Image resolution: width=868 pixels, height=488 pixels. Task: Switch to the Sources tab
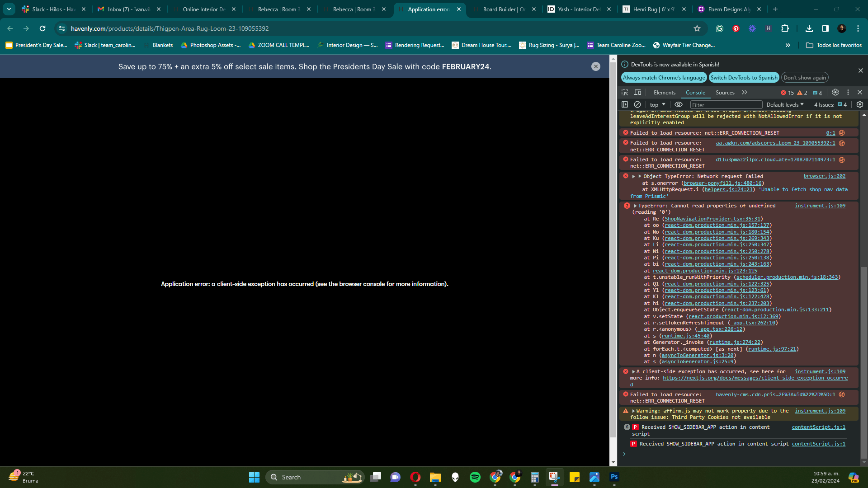(x=725, y=93)
